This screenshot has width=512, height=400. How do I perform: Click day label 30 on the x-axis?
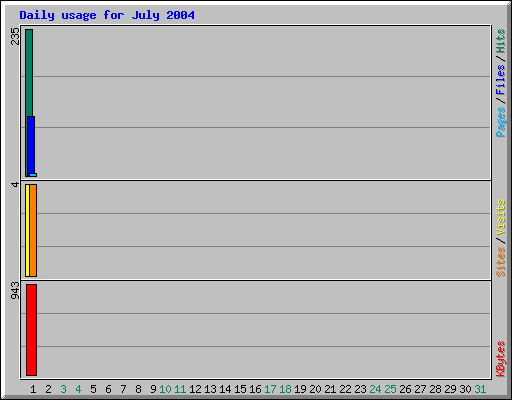465,389
